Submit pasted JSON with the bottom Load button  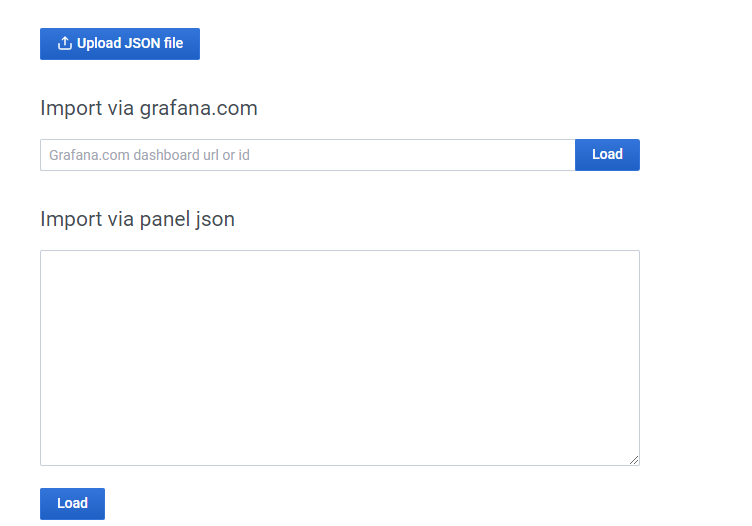click(72, 504)
